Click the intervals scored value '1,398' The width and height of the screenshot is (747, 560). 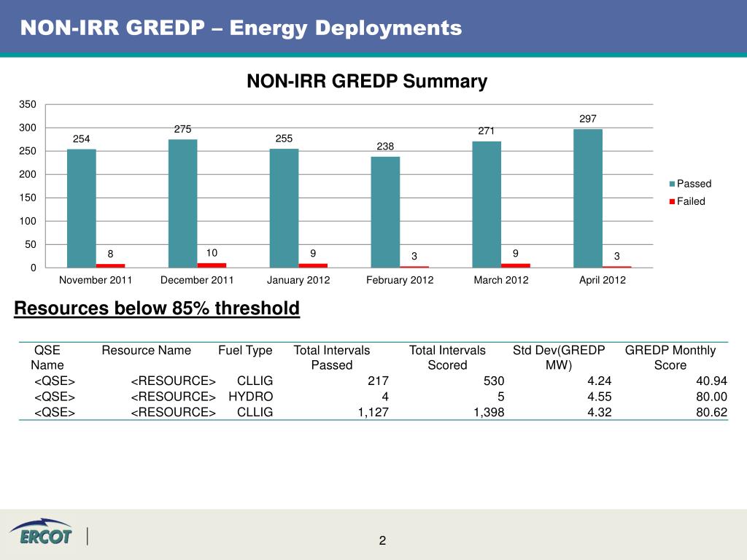489,413
